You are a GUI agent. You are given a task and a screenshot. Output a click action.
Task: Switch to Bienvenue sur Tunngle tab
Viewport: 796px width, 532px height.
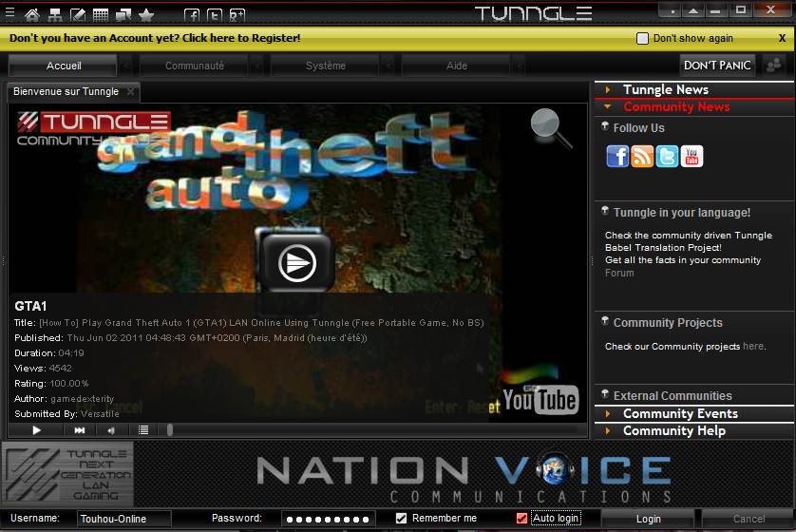tap(66, 91)
